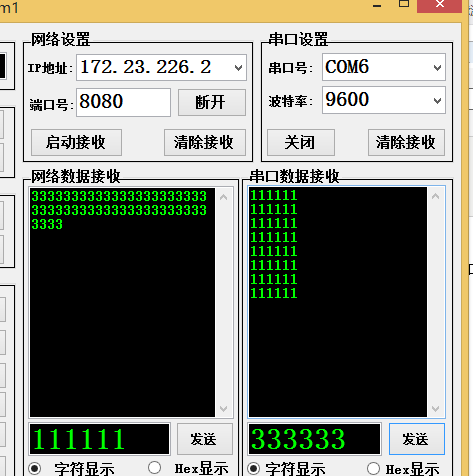
Task: Open the COM6 serial port dropdown
Action: 437,68
